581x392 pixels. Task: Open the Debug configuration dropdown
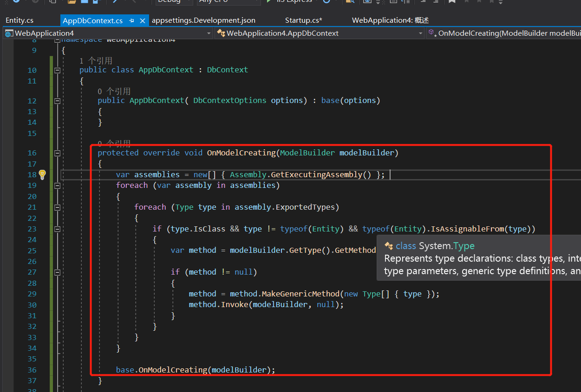click(174, 2)
